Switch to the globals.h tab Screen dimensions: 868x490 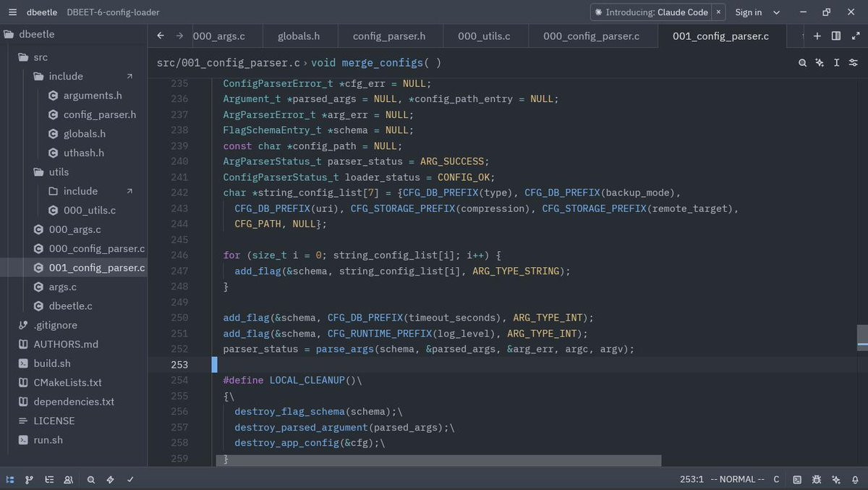[299, 36]
